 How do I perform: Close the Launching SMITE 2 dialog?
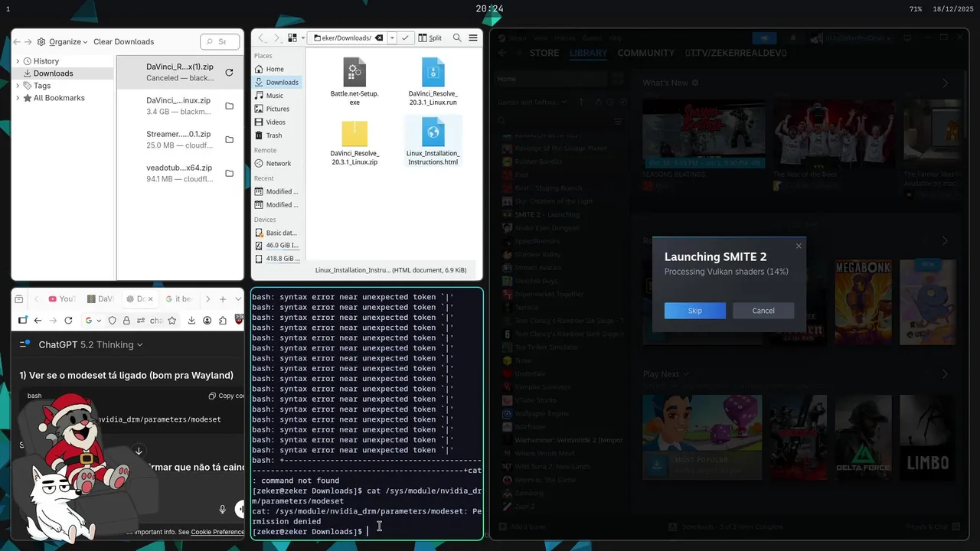click(799, 246)
